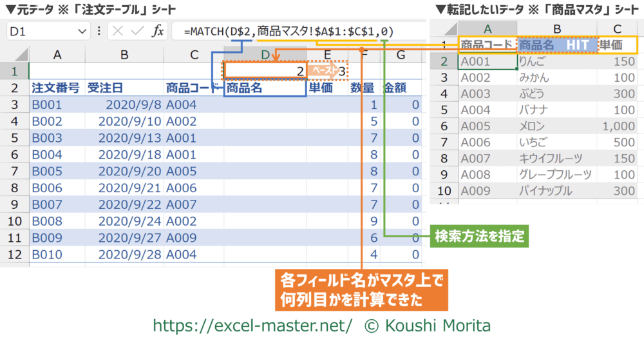Select cell with メロン in product master

click(556, 126)
